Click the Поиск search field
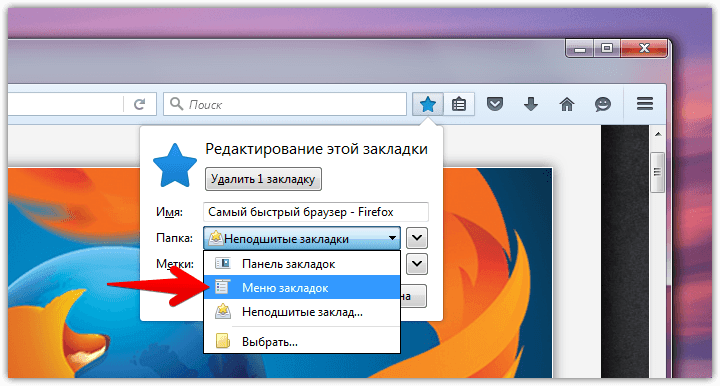Viewport: 720px width, 386px height. click(x=285, y=104)
